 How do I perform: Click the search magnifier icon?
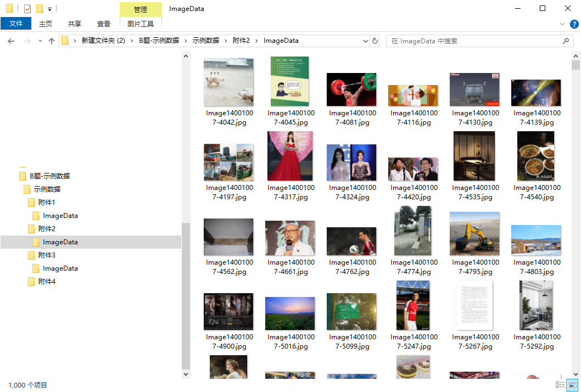tap(566, 41)
